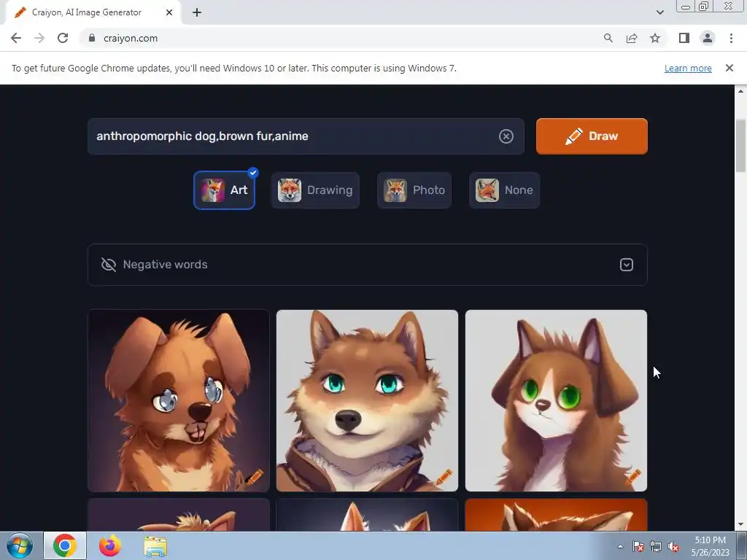Select the None style option
The image size is (747, 560).
(504, 190)
